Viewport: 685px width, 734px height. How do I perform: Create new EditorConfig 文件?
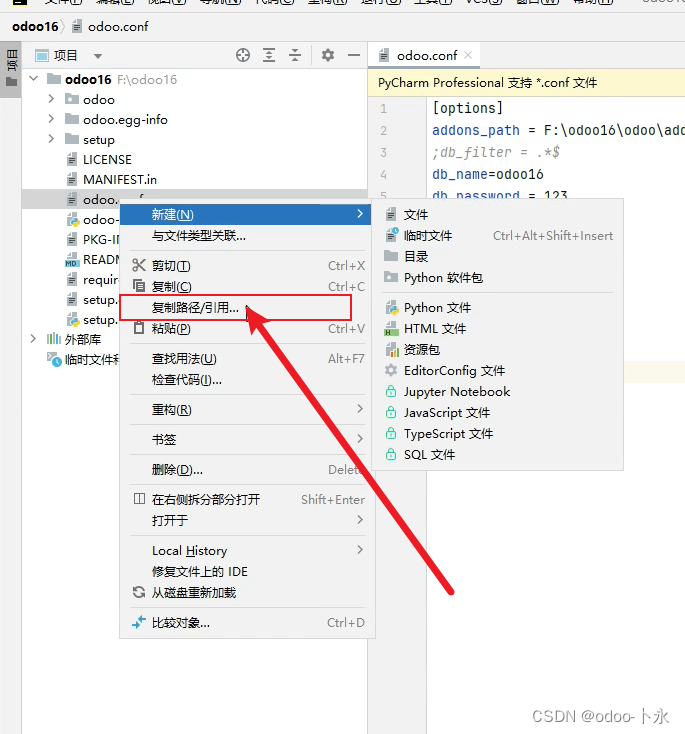pyautogui.click(x=498, y=371)
